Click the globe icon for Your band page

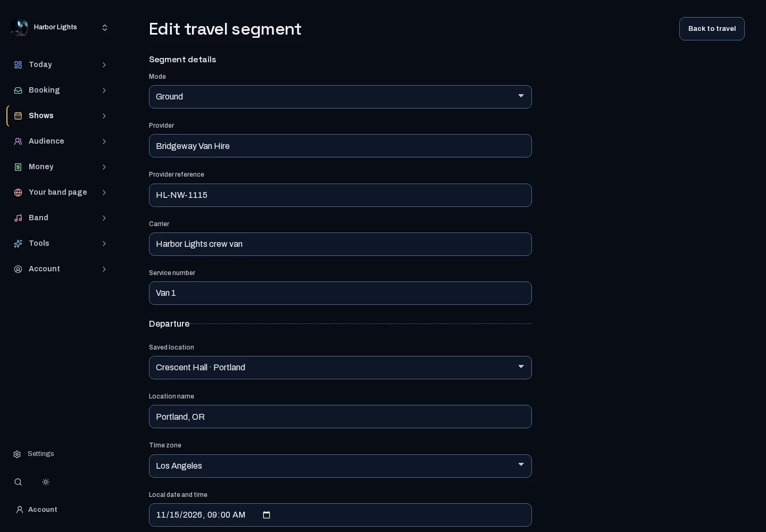(x=18, y=193)
